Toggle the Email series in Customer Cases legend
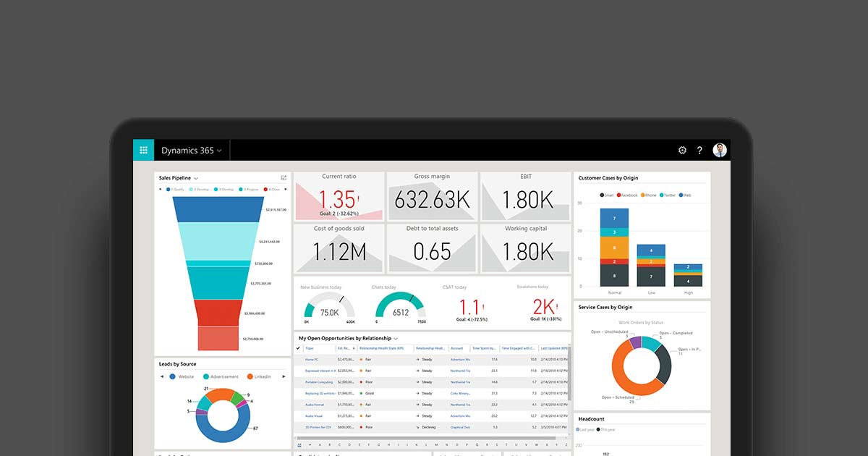This screenshot has width=868, height=456. point(606,195)
